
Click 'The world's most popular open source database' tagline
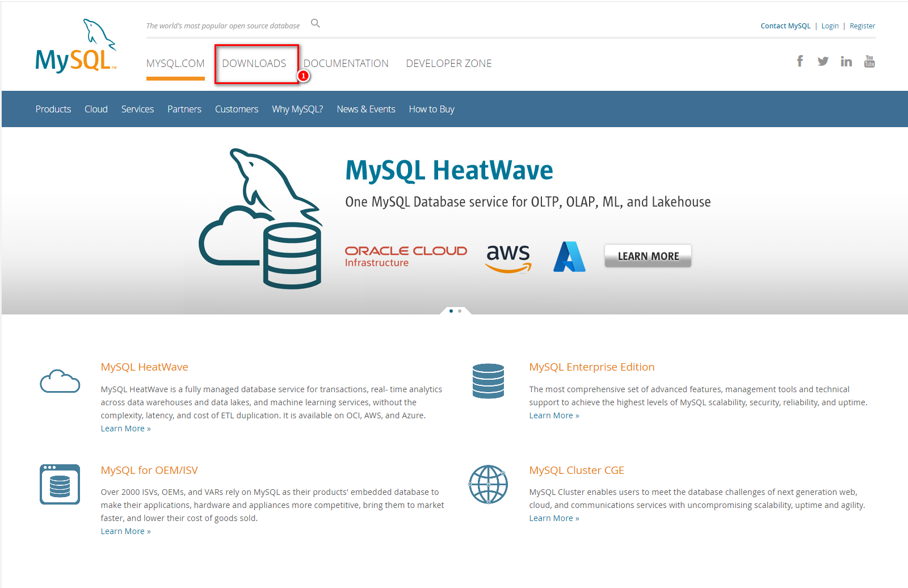[x=223, y=26]
